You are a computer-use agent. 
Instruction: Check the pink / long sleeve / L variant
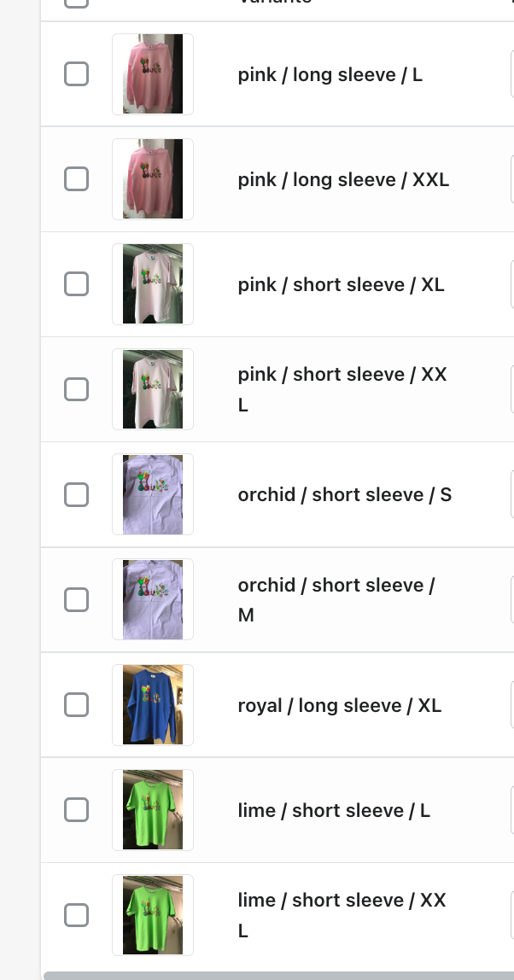(x=77, y=74)
